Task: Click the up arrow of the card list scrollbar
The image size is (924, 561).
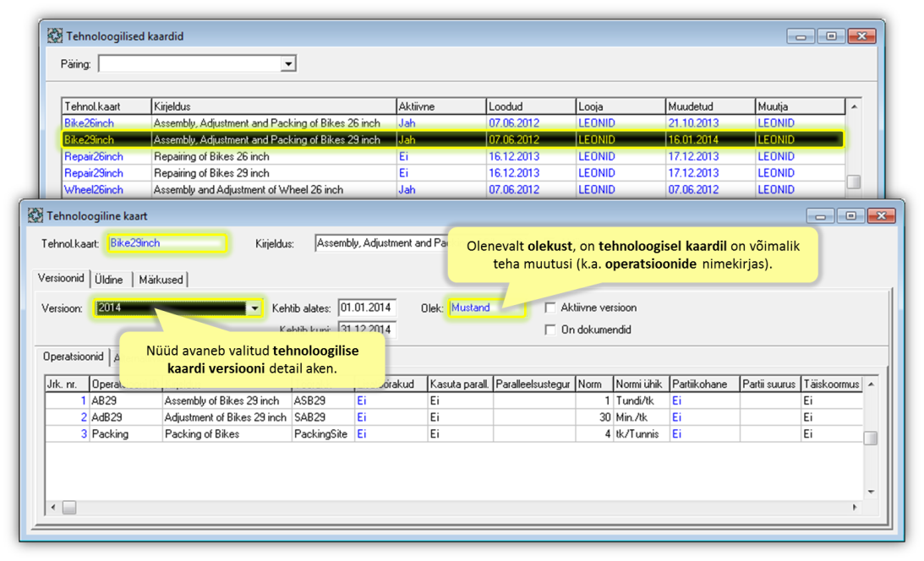Action: tap(853, 106)
